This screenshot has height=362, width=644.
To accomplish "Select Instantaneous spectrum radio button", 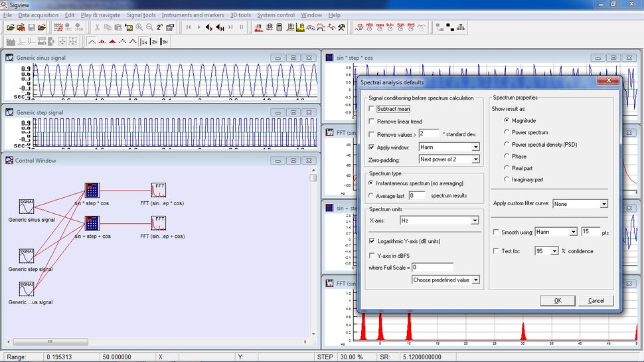I will 371,183.
